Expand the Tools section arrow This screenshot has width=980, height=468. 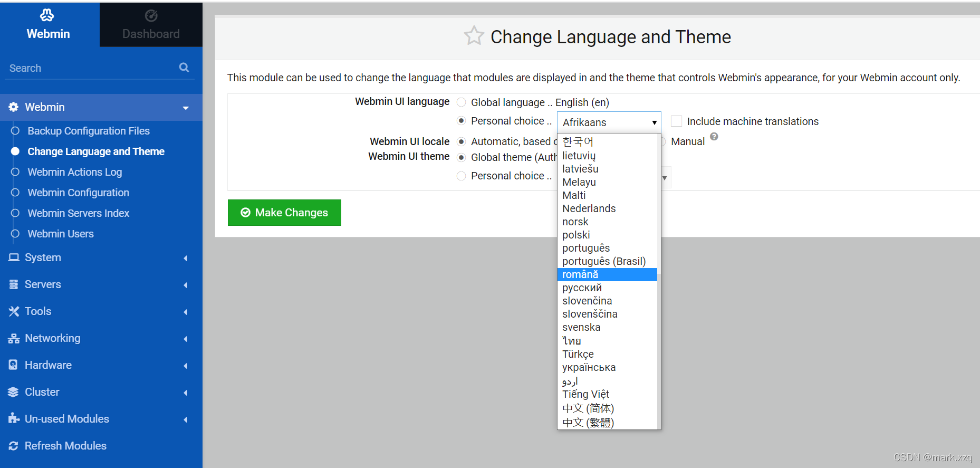point(186,312)
